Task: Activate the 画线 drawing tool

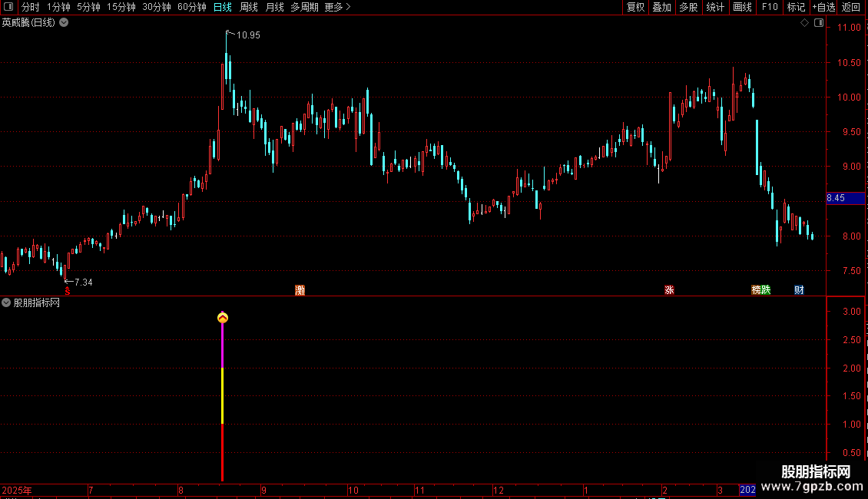Action: [742, 7]
